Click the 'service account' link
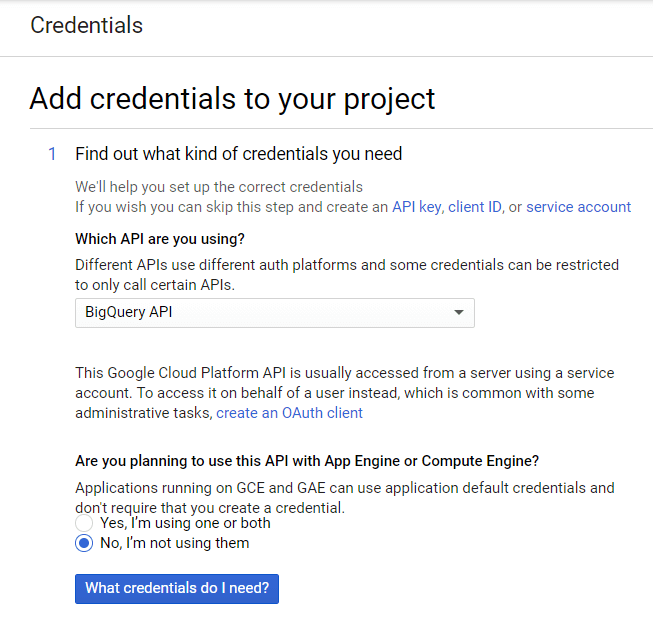The width and height of the screenshot is (653, 621). 578,207
